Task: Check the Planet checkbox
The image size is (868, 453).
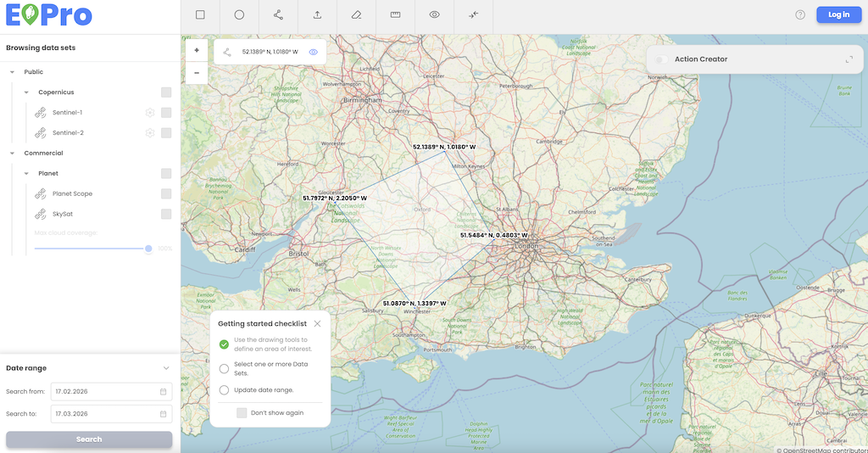Action: pyautogui.click(x=166, y=173)
